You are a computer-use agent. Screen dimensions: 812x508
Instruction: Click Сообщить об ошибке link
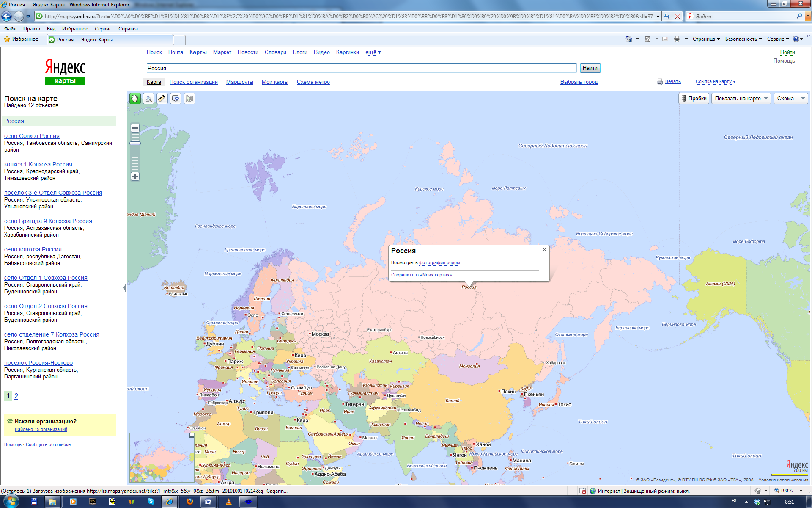tap(48, 445)
